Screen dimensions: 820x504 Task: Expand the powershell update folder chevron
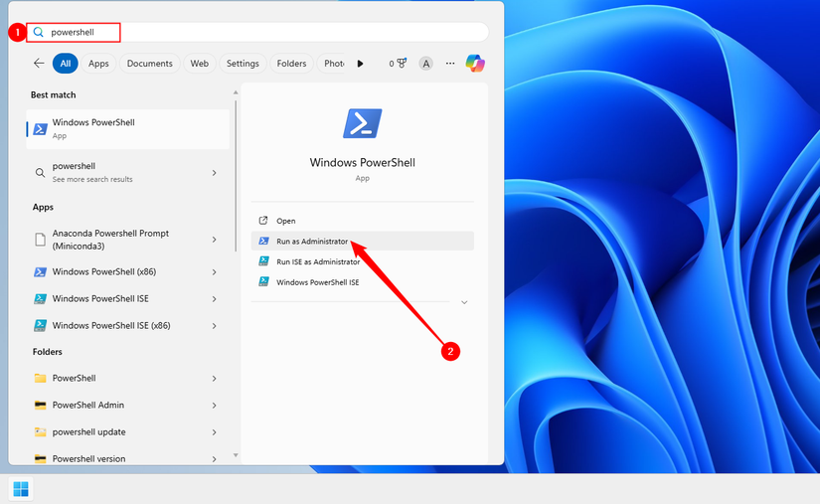point(215,431)
